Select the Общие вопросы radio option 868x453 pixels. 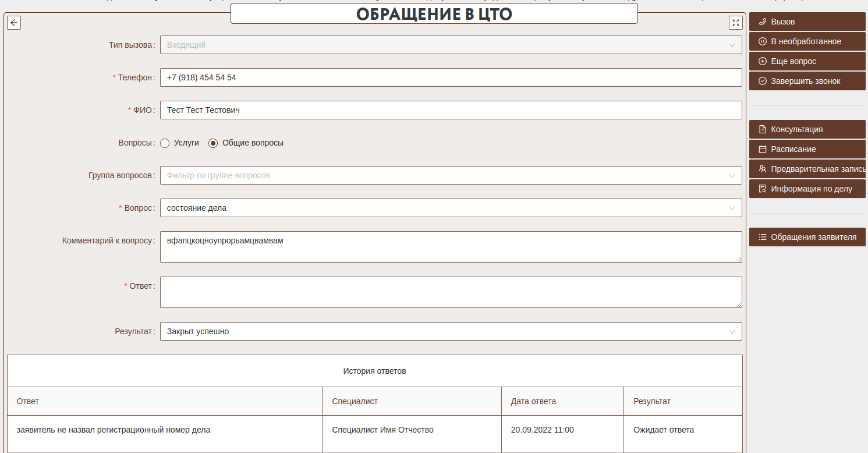tap(213, 143)
